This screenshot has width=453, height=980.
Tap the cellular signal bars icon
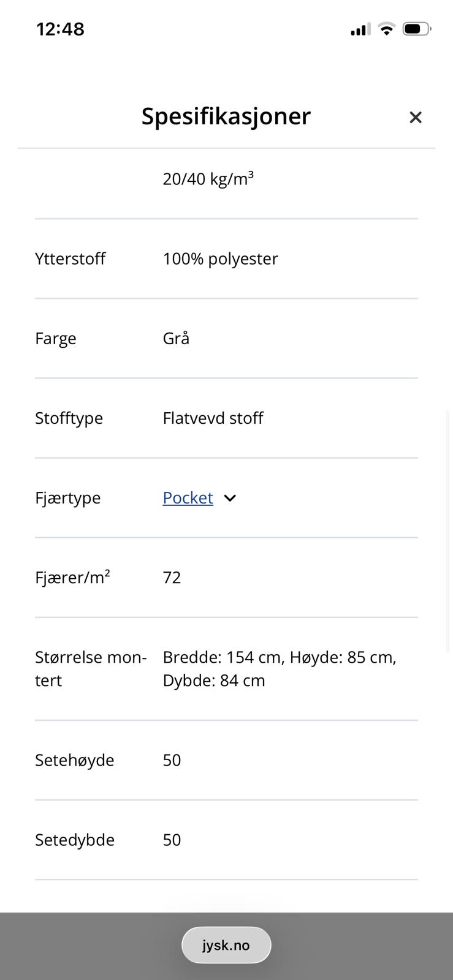point(360,29)
